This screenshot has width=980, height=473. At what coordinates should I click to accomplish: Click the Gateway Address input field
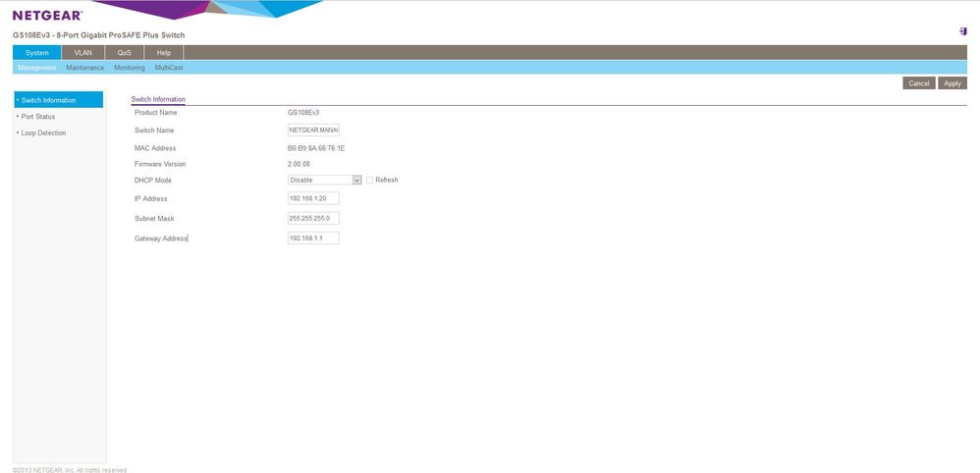click(314, 238)
